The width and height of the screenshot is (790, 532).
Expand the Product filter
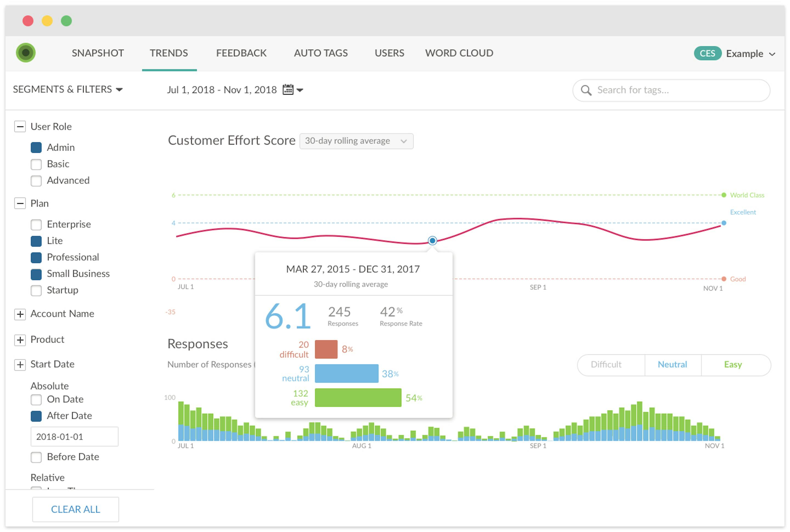pos(20,340)
